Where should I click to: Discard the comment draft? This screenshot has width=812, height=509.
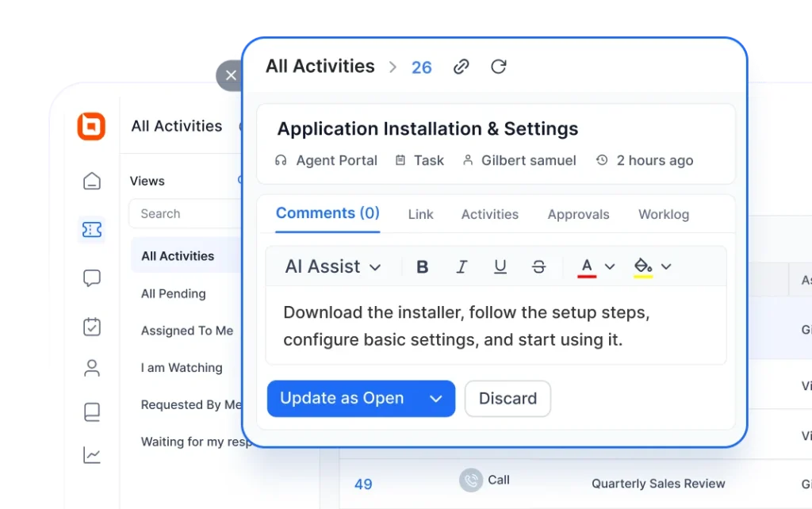click(x=507, y=399)
